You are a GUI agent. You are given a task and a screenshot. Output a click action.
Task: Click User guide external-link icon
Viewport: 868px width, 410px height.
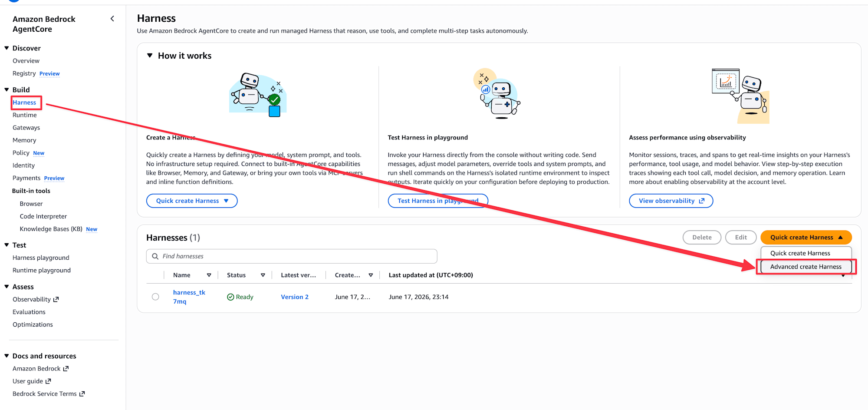click(x=48, y=381)
